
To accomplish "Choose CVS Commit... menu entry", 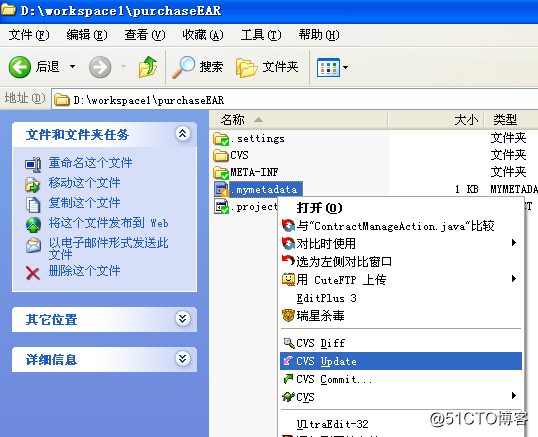I will click(x=401, y=379).
